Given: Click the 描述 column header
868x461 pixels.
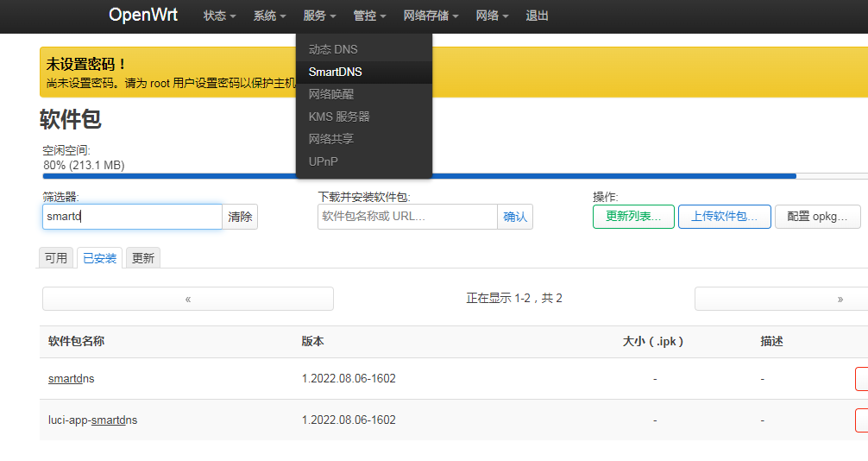Looking at the screenshot, I should pos(771,341).
